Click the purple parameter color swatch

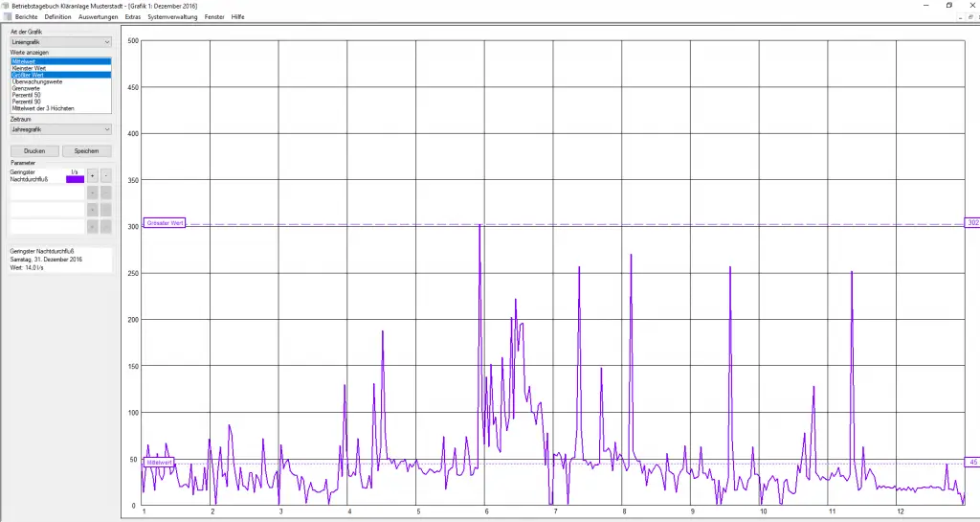point(75,178)
